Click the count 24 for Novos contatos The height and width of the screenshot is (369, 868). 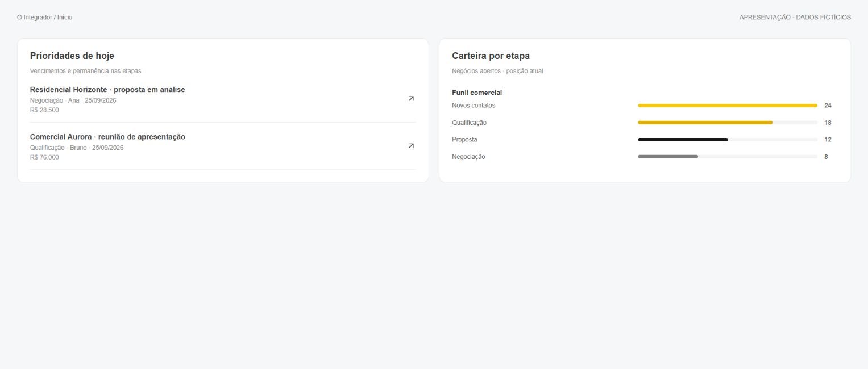[x=828, y=106]
